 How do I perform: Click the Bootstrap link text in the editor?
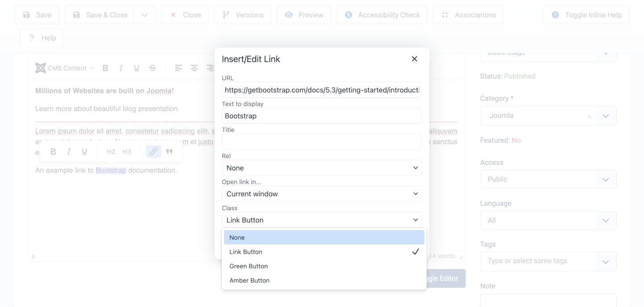point(111,170)
